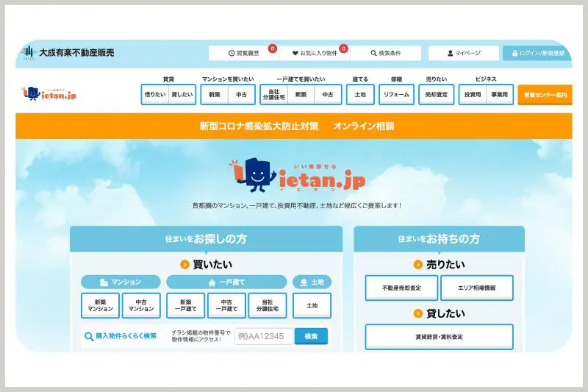Click 購入物件らくらく検索 text
Screen dimensions: 588x392
[126, 336]
